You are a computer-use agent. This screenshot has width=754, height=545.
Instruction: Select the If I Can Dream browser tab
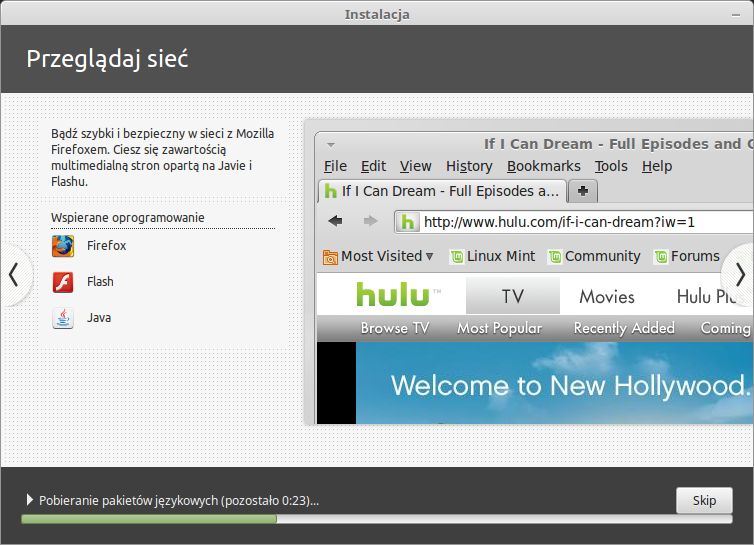click(x=442, y=191)
